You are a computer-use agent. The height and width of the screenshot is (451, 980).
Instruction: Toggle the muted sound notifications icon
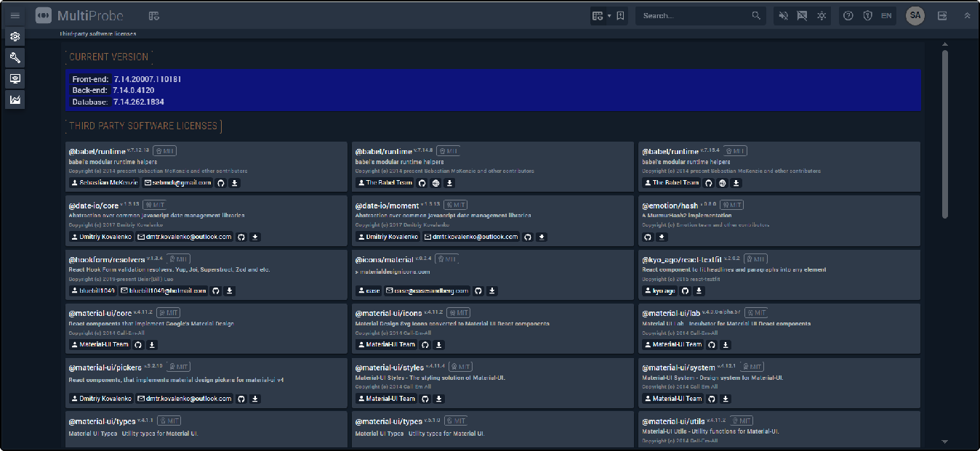[x=783, y=15]
